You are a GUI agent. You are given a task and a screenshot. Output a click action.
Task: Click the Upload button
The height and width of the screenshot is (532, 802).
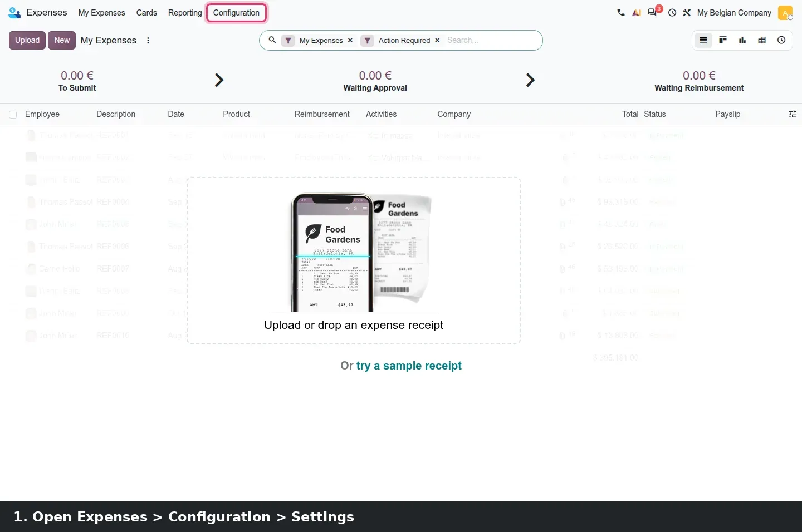[x=27, y=40]
